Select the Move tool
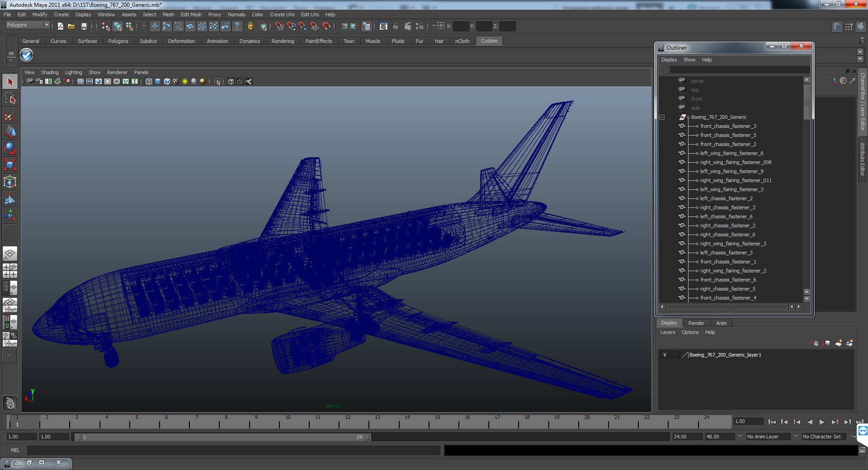Image resolution: width=868 pixels, height=470 pixels. click(x=10, y=132)
